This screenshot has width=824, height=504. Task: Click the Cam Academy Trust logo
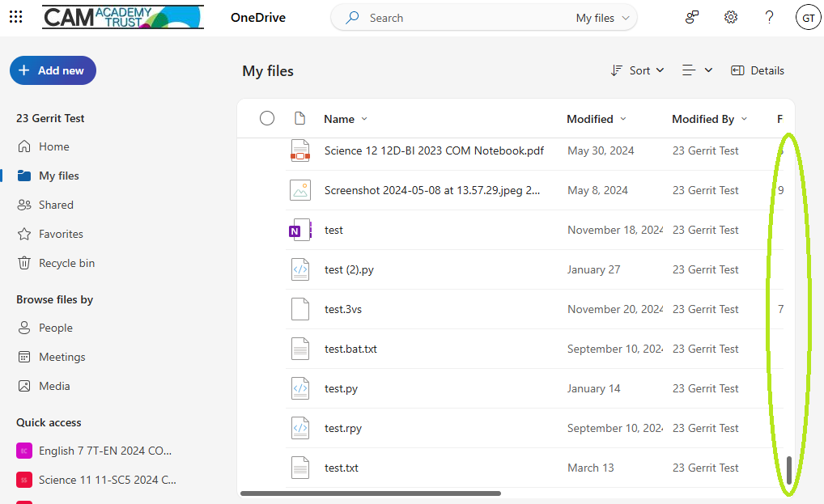123,17
